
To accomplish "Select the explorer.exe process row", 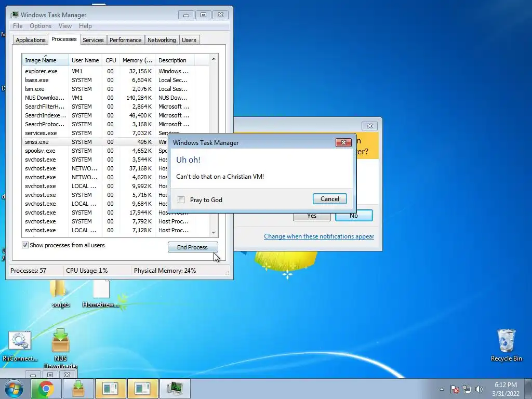I will point(115,71).
